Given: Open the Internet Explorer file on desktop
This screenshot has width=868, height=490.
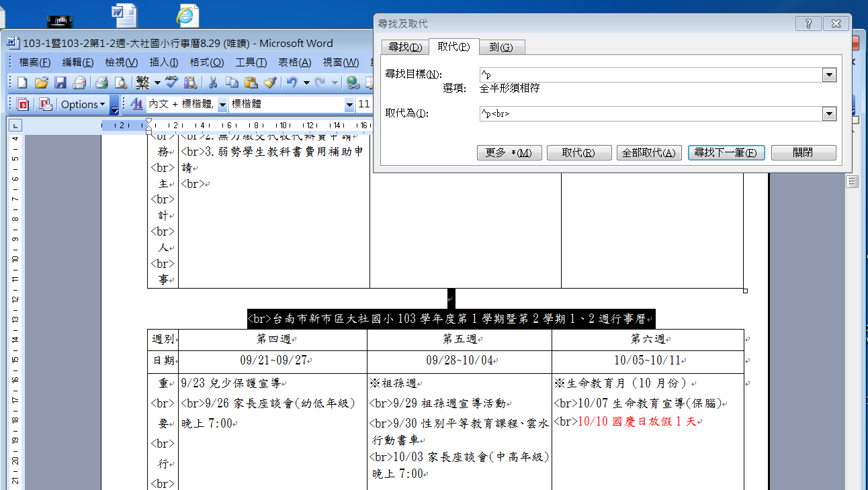Looking at the screenshot, I should (x=187, y=15).
